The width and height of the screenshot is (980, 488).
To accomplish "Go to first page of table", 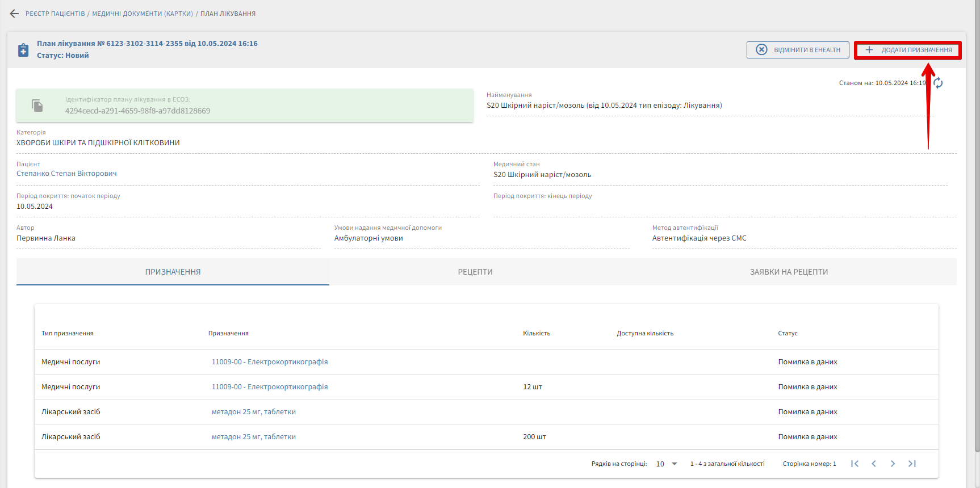I will tap(855, 464).
